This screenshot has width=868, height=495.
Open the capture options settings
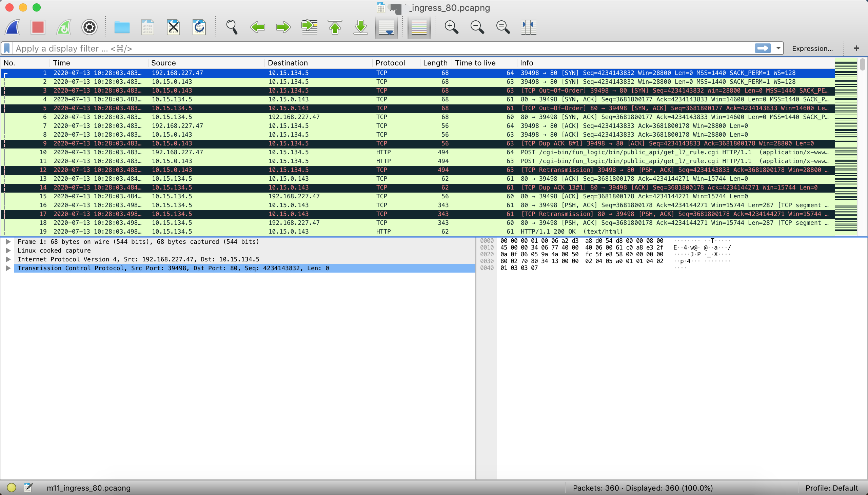coord(89,27)
